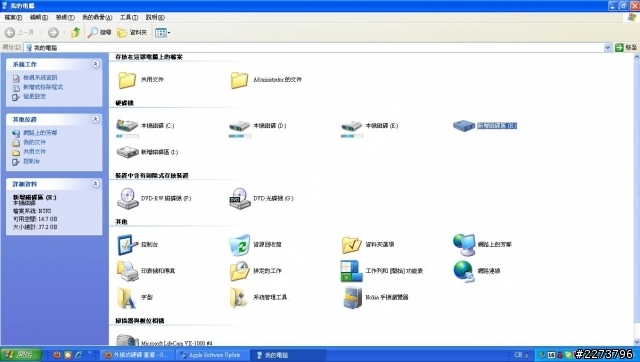Open the 工具(T) menu
Viewport: 640px width, 362px height.
129,17
